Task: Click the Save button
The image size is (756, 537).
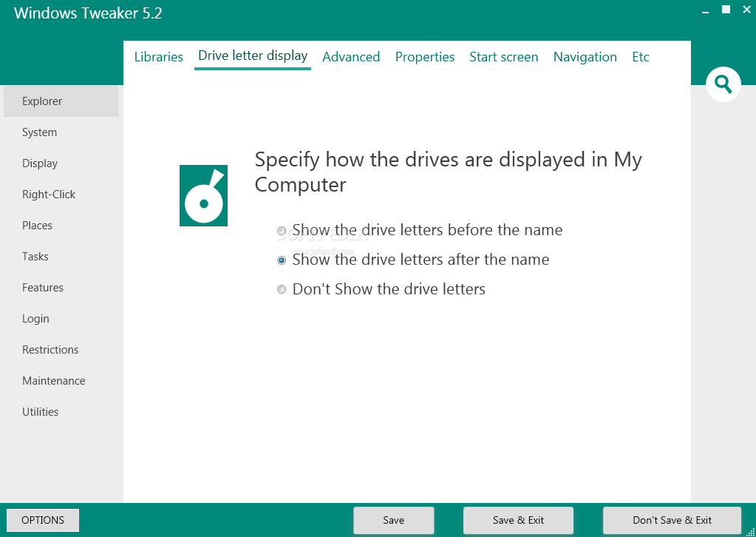Action: (x=393, y=520)
